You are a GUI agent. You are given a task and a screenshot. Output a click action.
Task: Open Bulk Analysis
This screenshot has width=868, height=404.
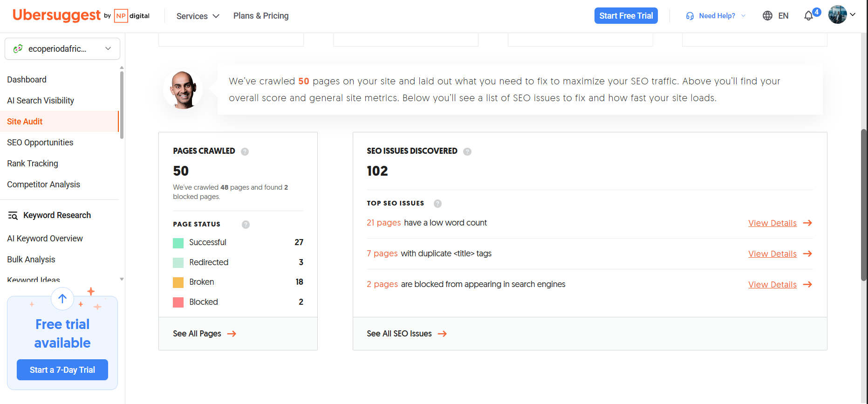[x=31, y=260]
